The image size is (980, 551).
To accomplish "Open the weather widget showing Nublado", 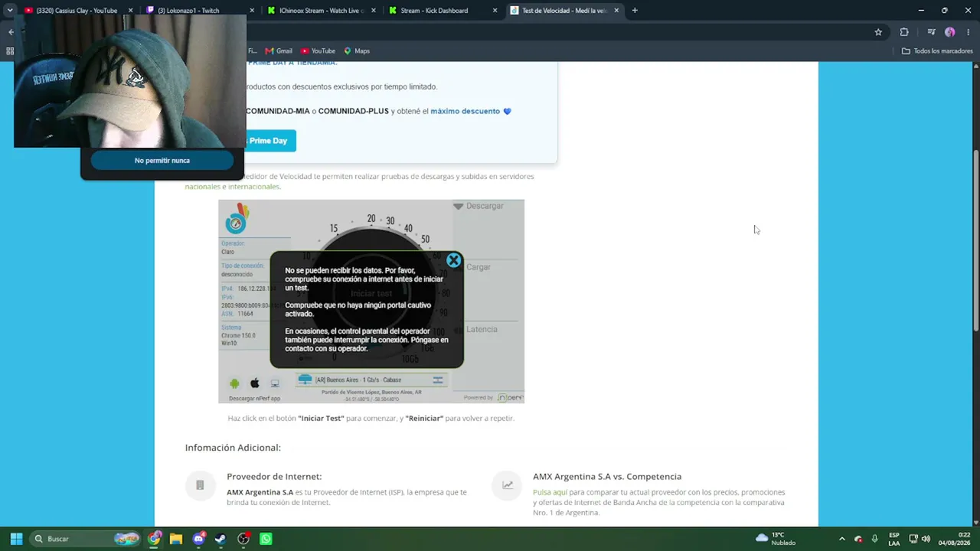I will [x=776, y=539].
